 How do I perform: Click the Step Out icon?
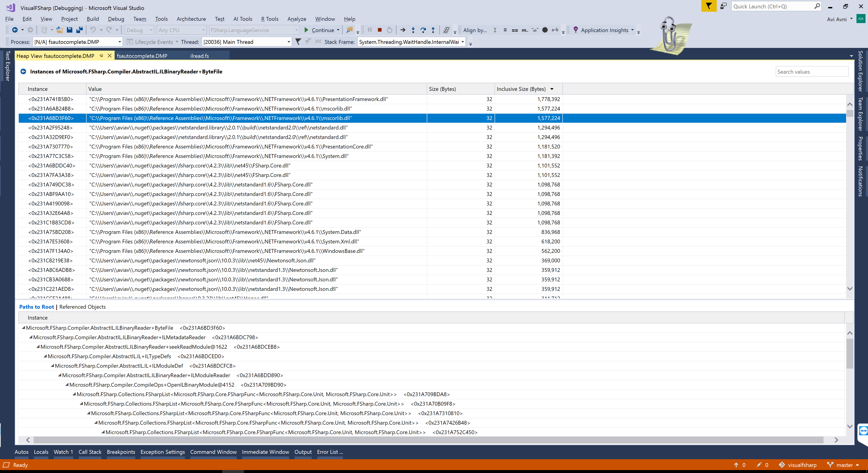(x=433, y=30)
